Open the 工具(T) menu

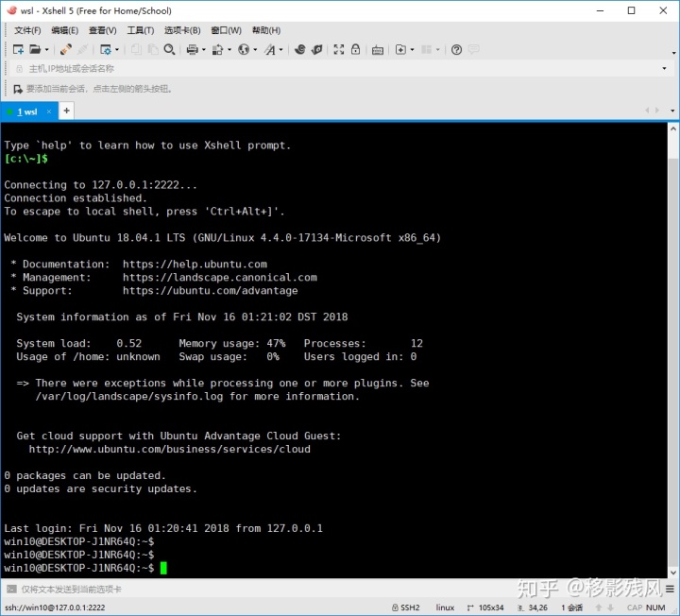pos(141,30)
